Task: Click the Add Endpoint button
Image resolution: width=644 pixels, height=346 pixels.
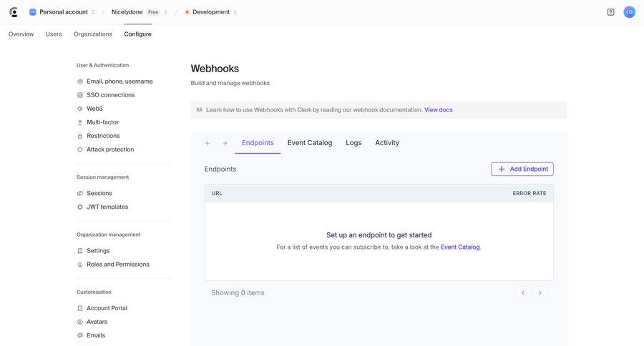Action: pos(522,169)
